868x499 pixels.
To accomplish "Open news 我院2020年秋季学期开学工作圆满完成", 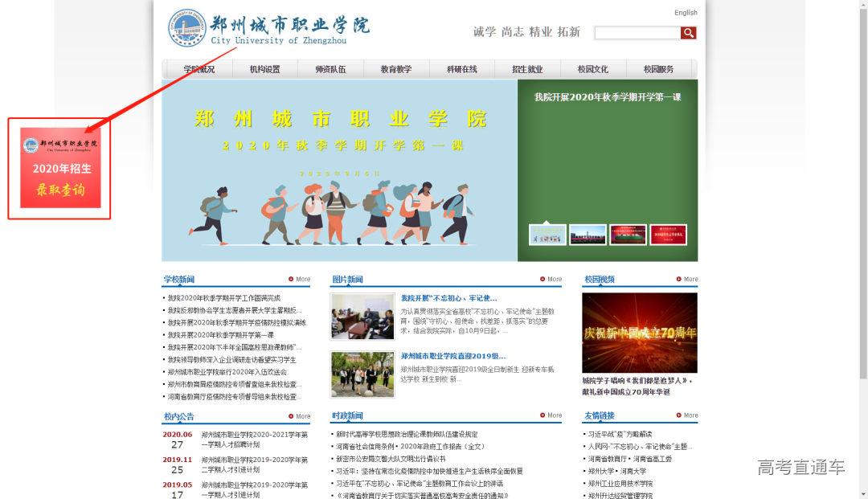I will tap(223, 298).
